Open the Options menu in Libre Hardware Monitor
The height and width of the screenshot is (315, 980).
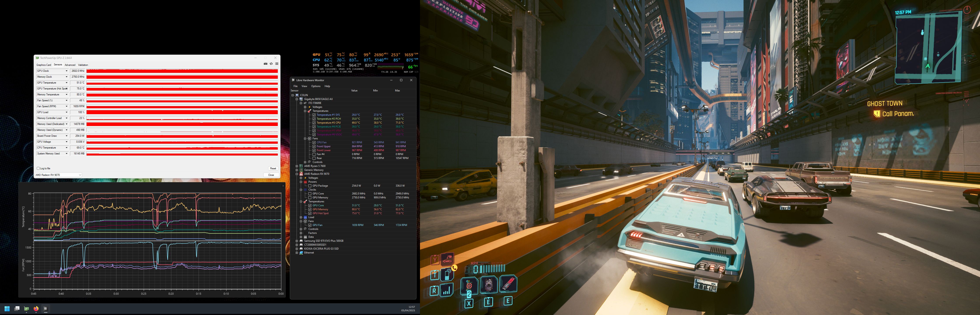coord(315,86)
